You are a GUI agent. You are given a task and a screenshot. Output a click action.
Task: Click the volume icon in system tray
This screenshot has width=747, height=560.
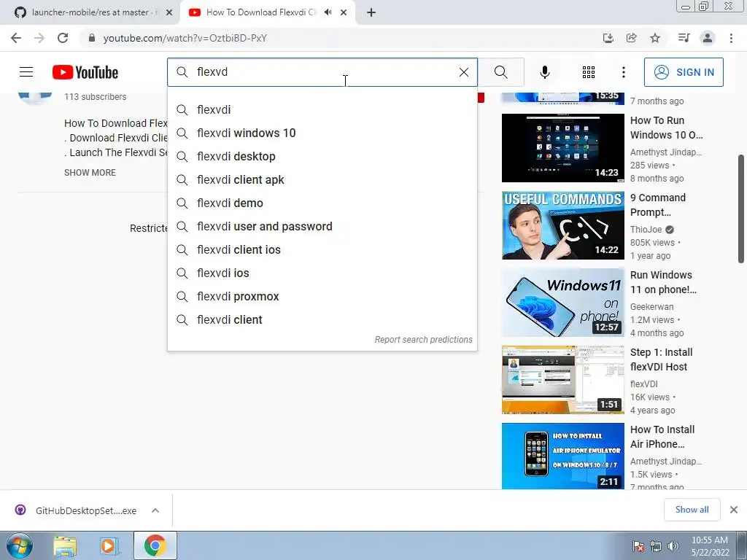[673, 546]
